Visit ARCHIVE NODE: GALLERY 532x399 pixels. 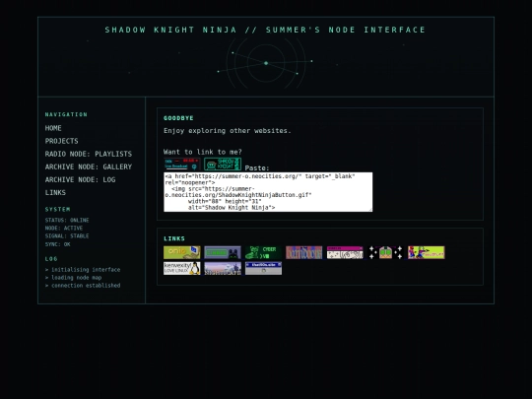coord(89,166)
